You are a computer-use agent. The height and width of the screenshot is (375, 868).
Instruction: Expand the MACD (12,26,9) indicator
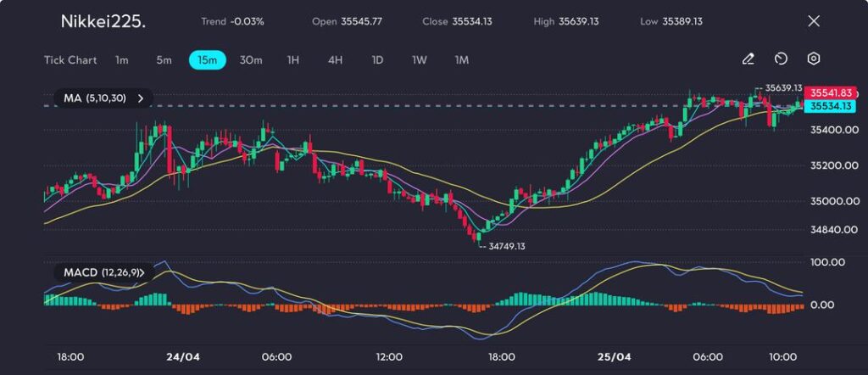point(105,272)
